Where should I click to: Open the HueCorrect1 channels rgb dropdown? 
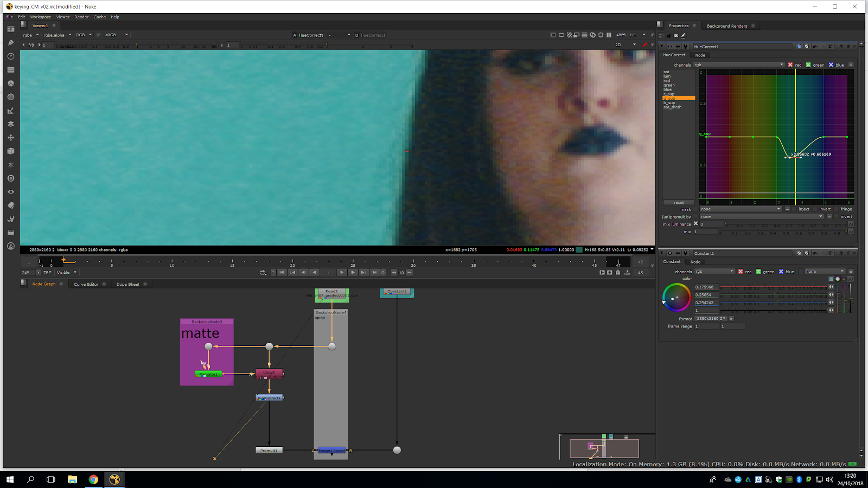(739, 65)
